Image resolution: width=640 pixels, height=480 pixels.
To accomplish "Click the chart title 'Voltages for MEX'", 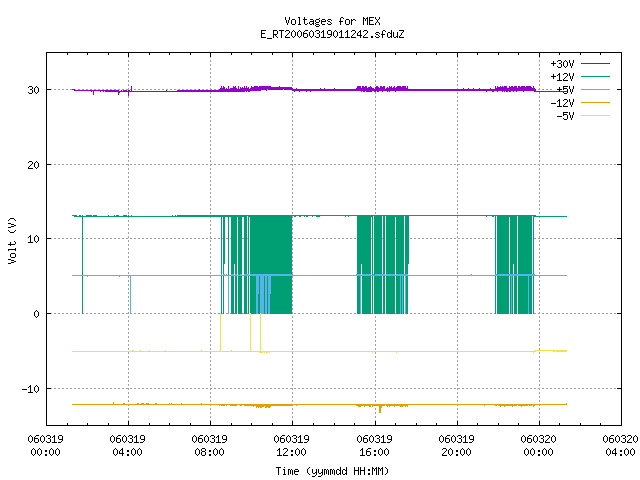I will tap(332, 21).
